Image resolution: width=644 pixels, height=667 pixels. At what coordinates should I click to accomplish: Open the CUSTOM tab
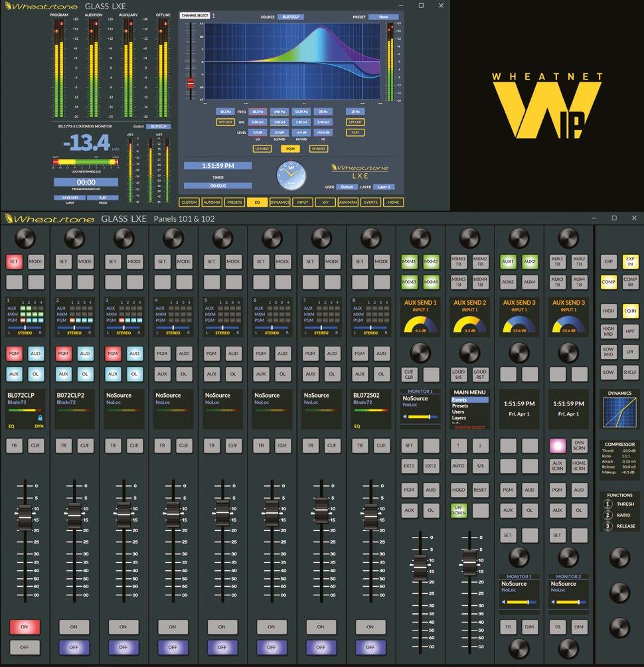[x=189, y=202]
